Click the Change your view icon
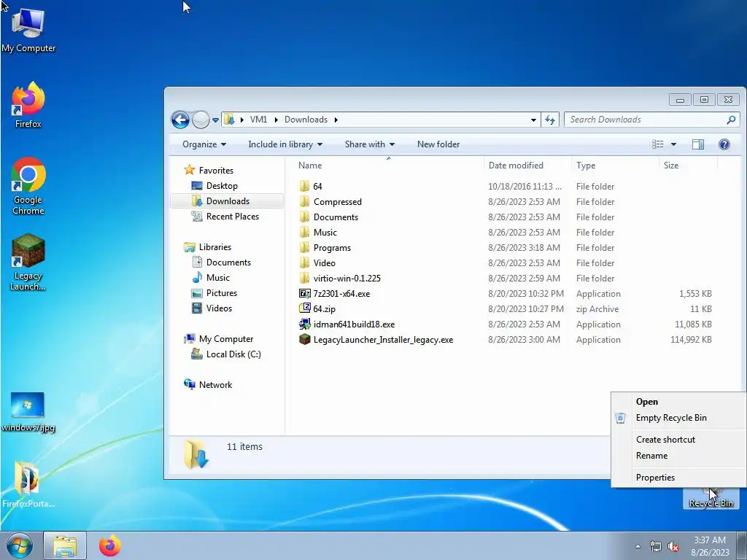The width and height of the screenshot is (747, 560). pyautogui.click(x=658, y=144)
